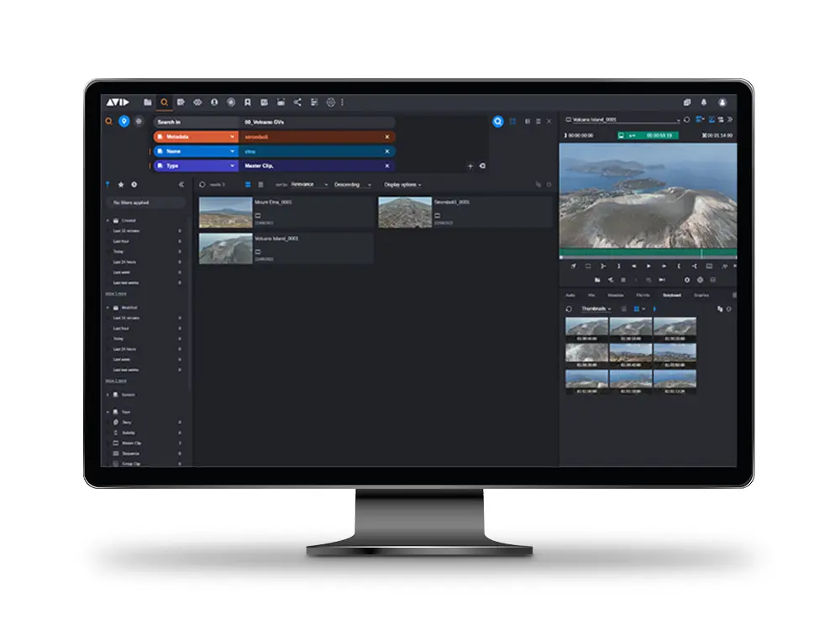Click the Search app magnifier in top toolbar

click(x=165, y=102)
